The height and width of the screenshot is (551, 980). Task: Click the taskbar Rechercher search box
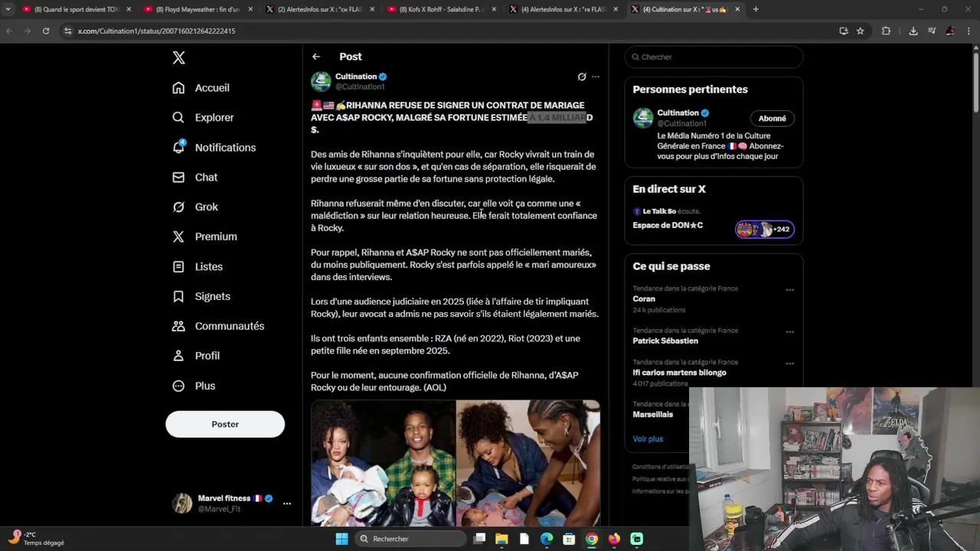click(410, 539)
